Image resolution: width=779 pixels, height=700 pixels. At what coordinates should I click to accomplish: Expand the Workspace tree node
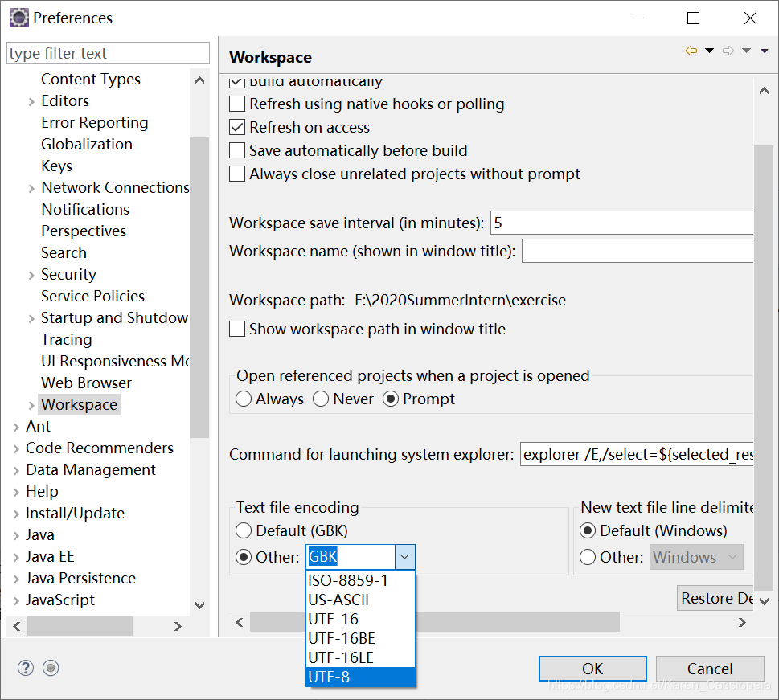tap(31, 405)
